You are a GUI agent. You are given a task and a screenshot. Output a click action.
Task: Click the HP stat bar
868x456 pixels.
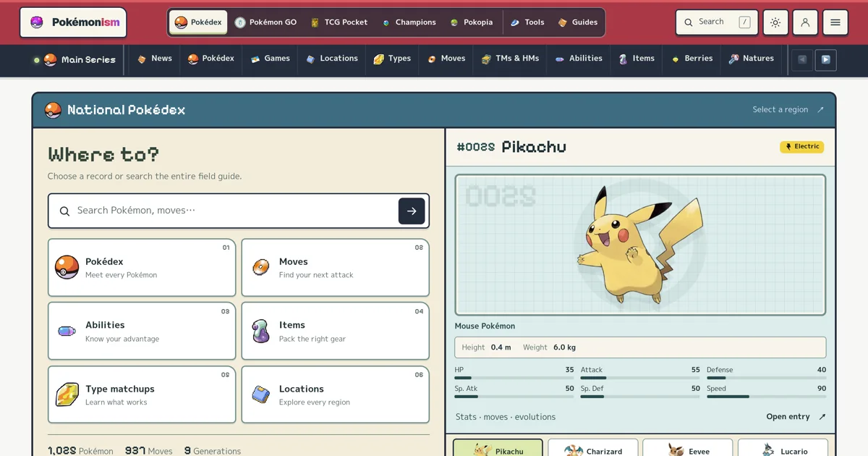click(x=514, y=378)
